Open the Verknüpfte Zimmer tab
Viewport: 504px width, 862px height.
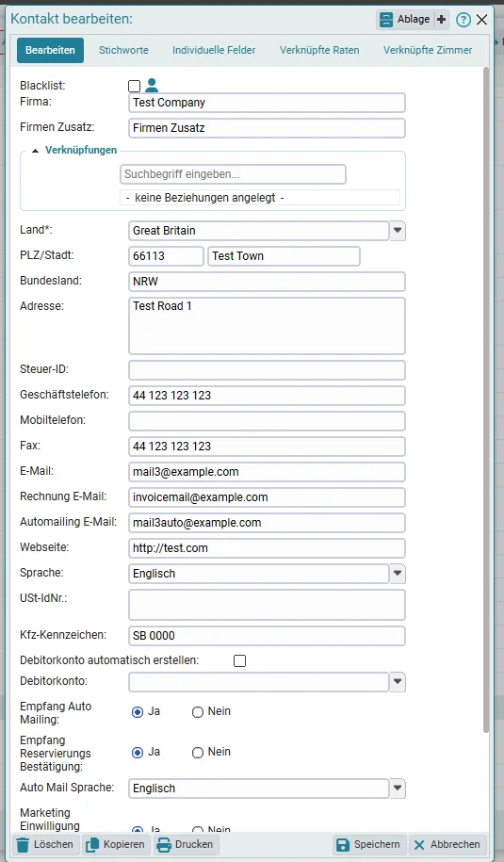coord(428,50)
